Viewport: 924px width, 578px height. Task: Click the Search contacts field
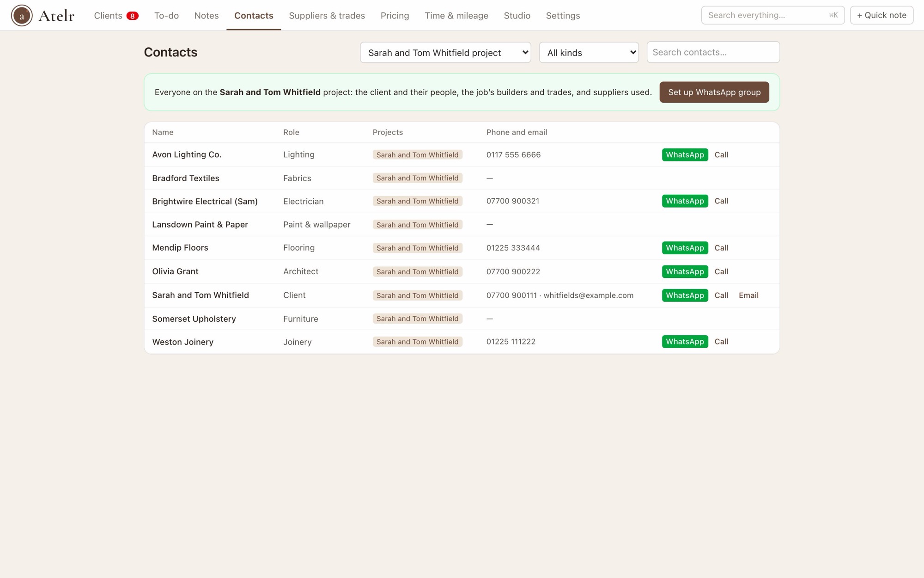(713, 52)
